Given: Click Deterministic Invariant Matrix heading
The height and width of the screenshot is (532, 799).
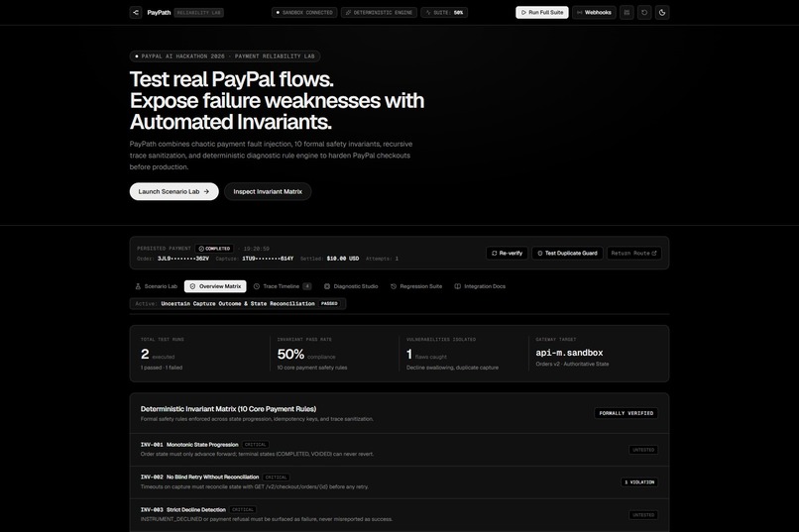Looking at the screenshot, I should click(x=228, y=409).
